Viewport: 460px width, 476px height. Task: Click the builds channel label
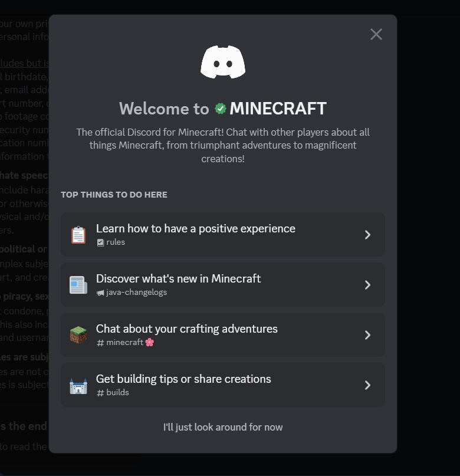point(118,392)
